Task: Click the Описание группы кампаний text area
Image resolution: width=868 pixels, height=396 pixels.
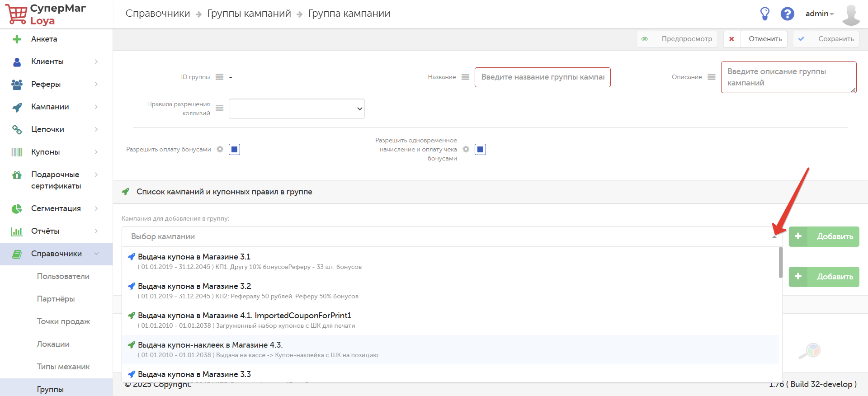Action: coord(788,77)
